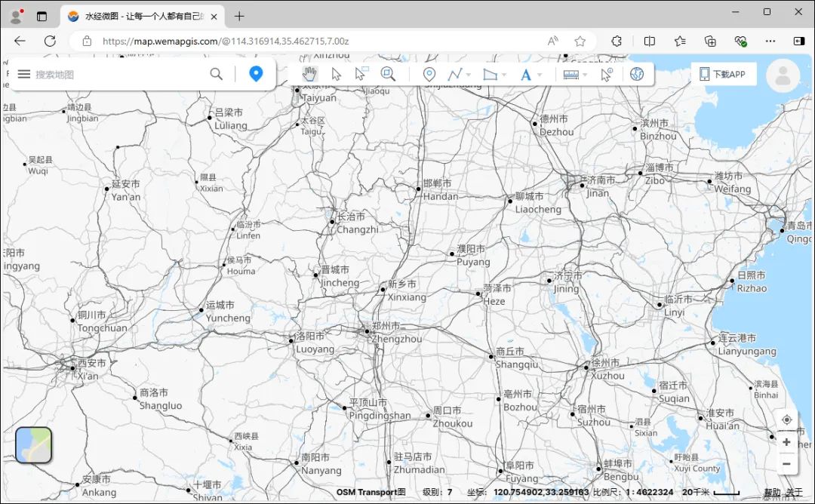The height and width of the screenshot is (504, 815).
Task: Click the browser profile icon
Action: 16,17
